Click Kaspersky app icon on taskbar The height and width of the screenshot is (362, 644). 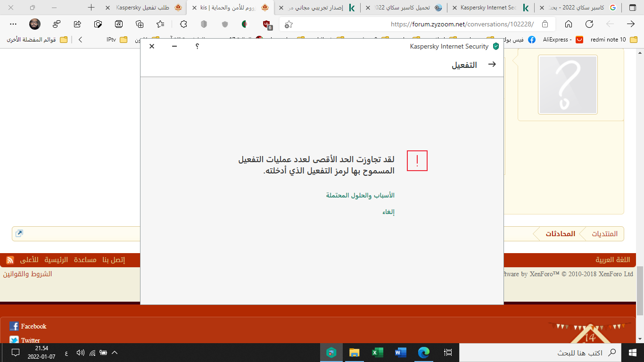click(331, 353)
